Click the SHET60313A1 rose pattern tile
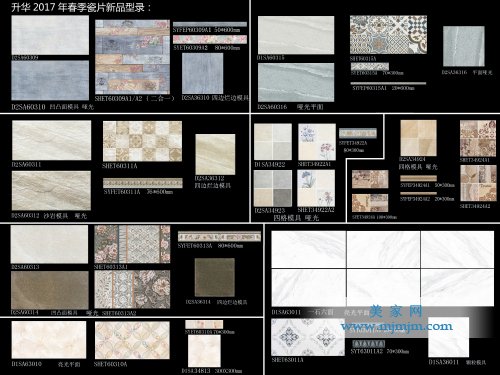This screenshot has width=500, height=375. [x=132, y=244]
